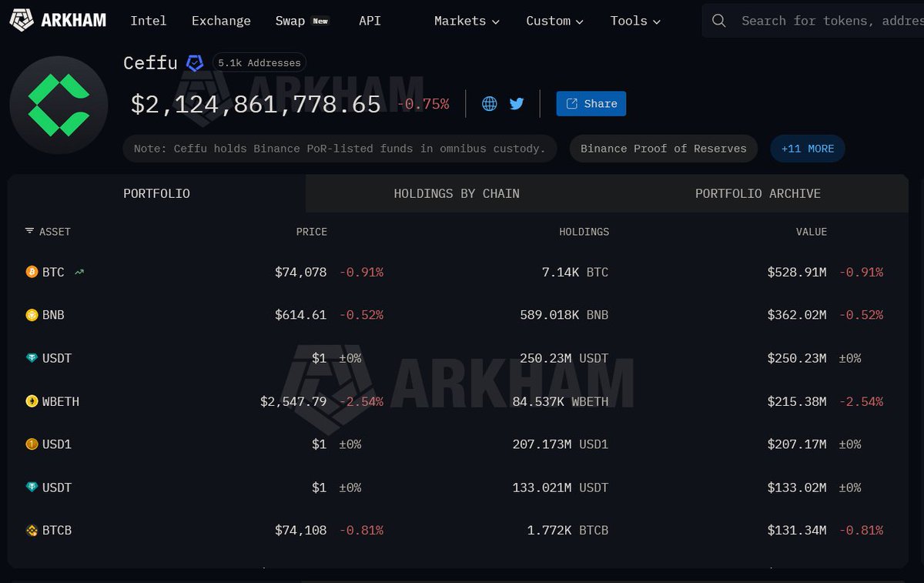
Task: Click the $131.34M value cell
Action: (797, 531)
